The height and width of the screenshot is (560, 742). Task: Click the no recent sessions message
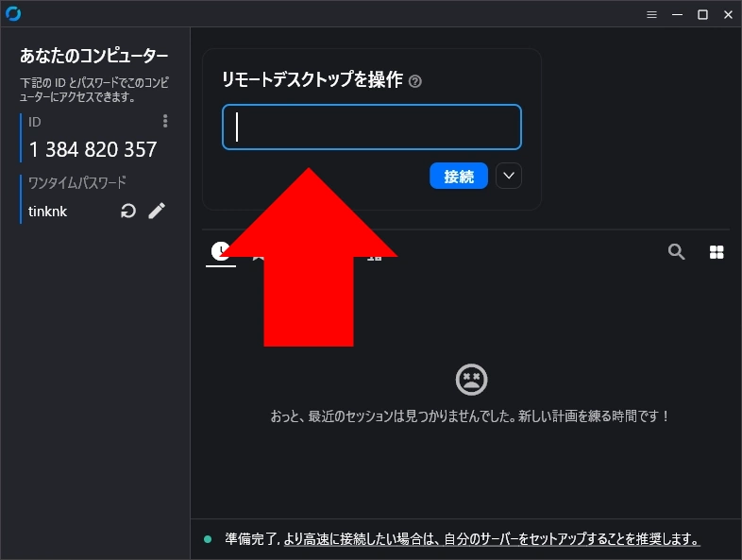470,416
